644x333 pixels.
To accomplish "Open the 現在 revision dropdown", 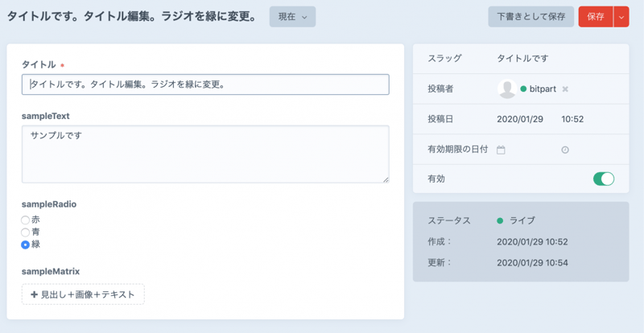I will [292, 17].
